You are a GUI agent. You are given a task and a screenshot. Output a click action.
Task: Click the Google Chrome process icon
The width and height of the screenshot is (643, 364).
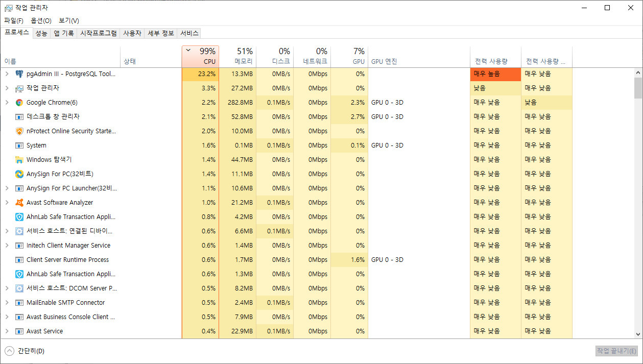[19, 103]
